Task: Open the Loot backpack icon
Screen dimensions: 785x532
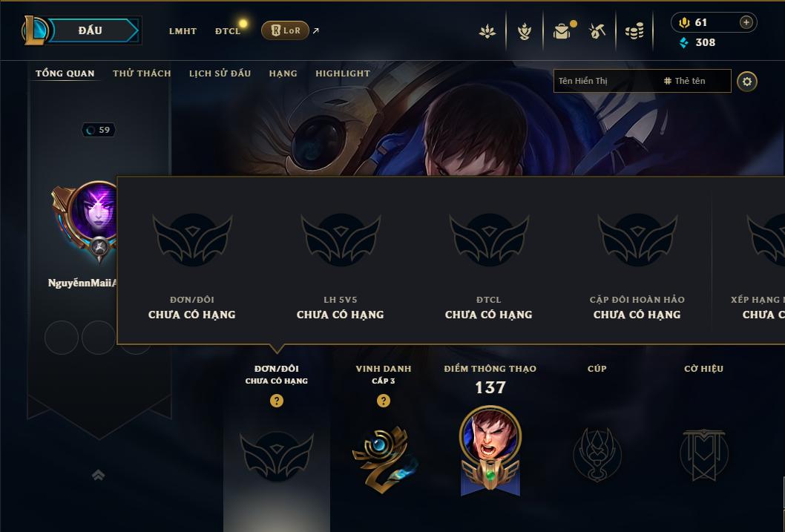Action: click(x=562, y=31)
